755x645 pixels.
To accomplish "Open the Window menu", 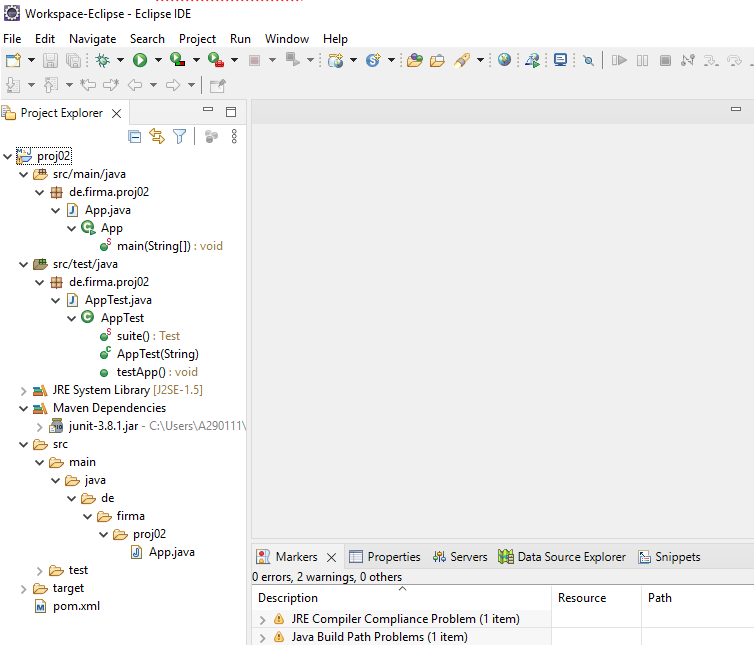I will coord(286,39).
